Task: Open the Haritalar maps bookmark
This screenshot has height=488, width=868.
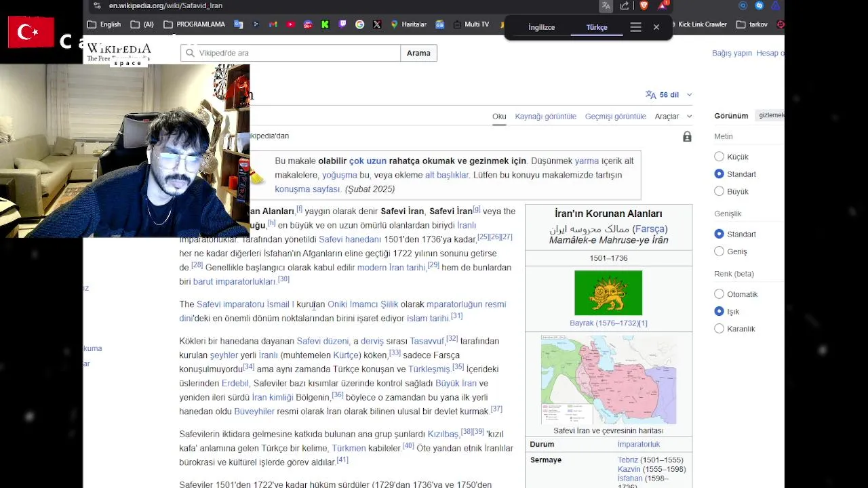Action: (x=408, y=24)
